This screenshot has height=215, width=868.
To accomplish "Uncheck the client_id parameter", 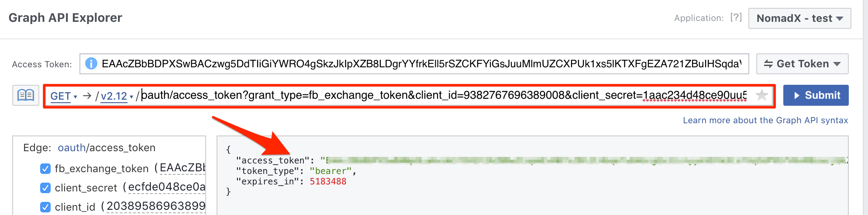I will point(45,207).
